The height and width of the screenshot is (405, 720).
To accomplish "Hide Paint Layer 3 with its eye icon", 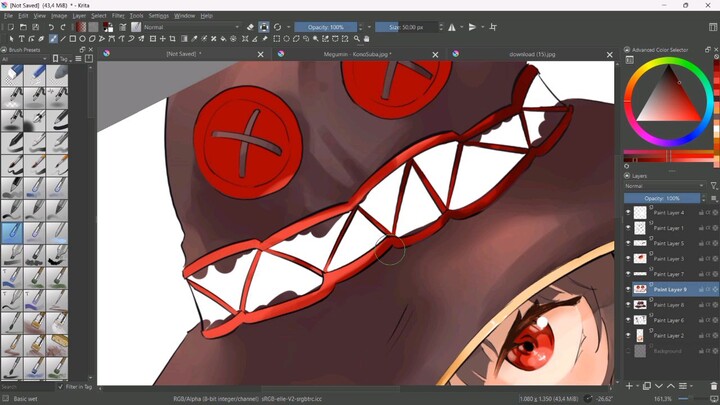I will (628, 259).
